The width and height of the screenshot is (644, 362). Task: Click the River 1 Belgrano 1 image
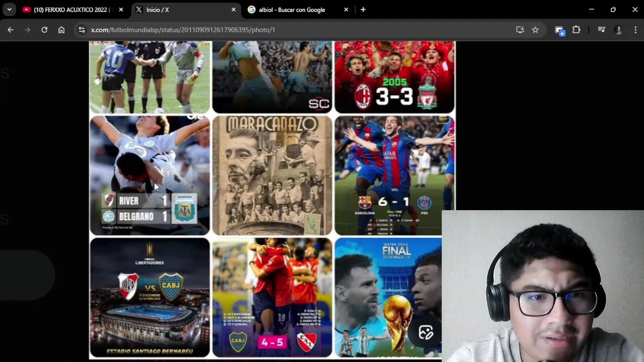[x=150, y=175]
